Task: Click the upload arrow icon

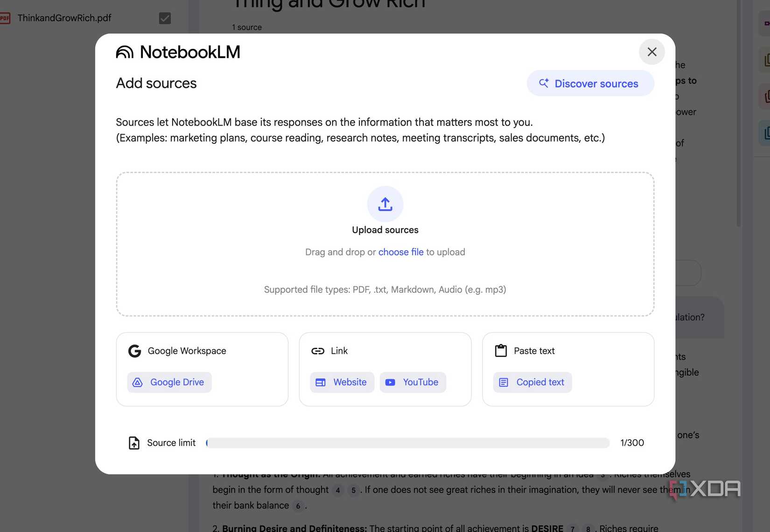Action: [x=385, y=204]
